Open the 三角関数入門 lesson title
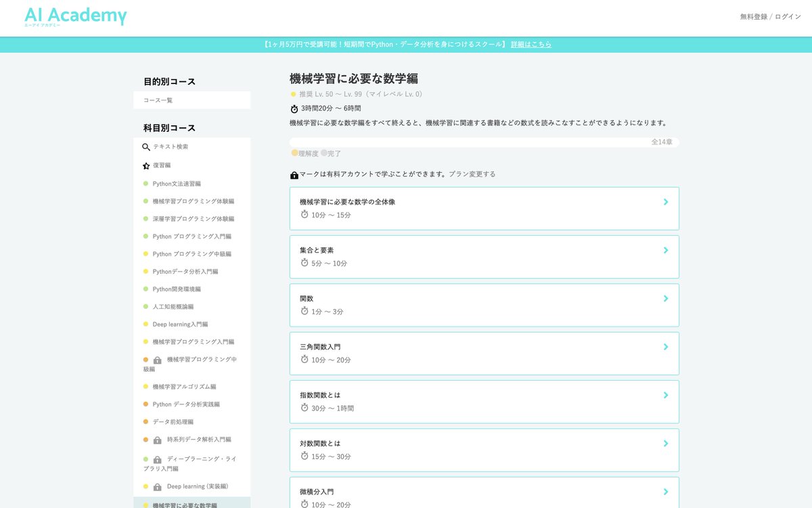This screenshot has height=508, width=812. pyautogui.click(x=320, y=347)
